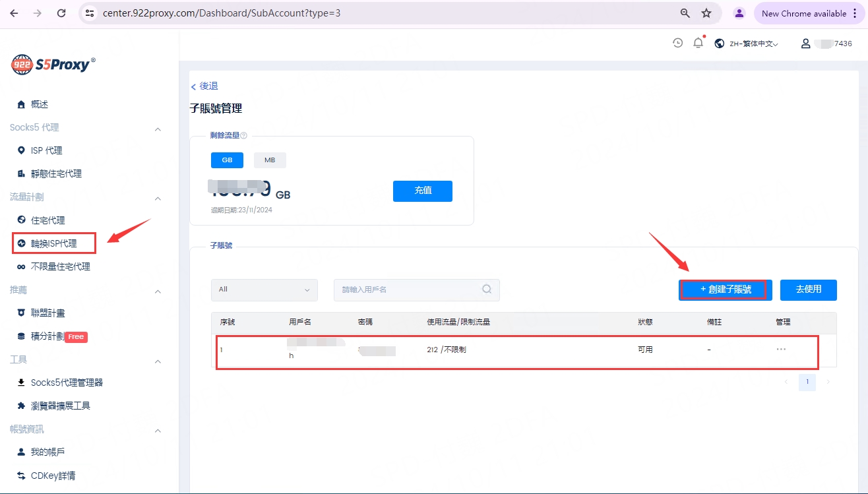Go to 靜態住宅代理 in the sidebar

point(56,173)
